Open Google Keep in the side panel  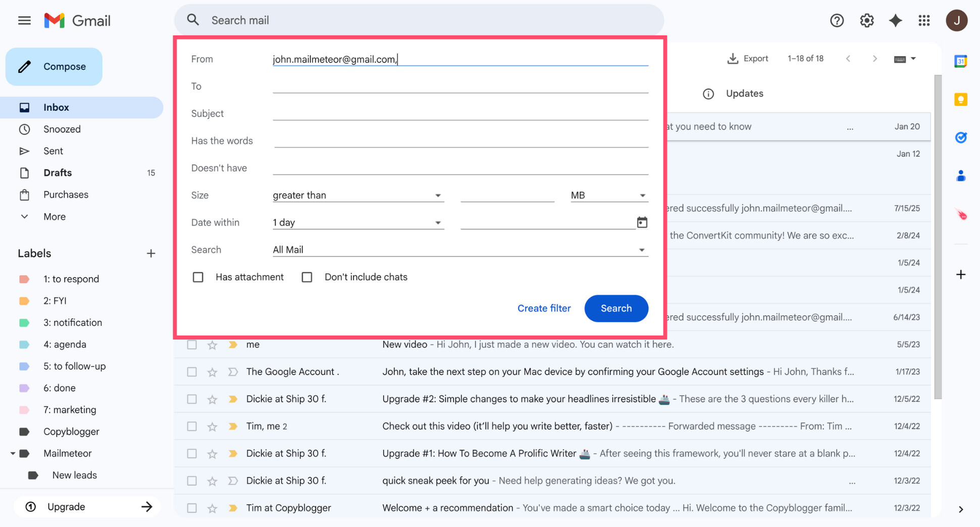tap(961, 100)
